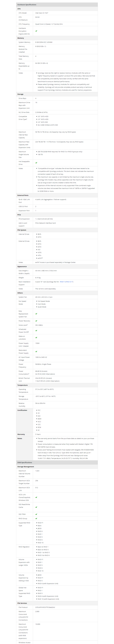Click the Redundant Power Supply check mark

[x=36, y=351]
